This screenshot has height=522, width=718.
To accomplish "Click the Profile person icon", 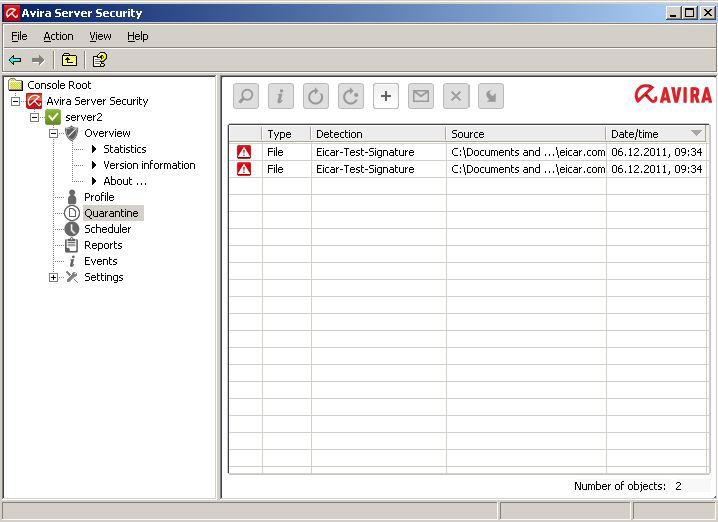I will [x=72, y=197].
